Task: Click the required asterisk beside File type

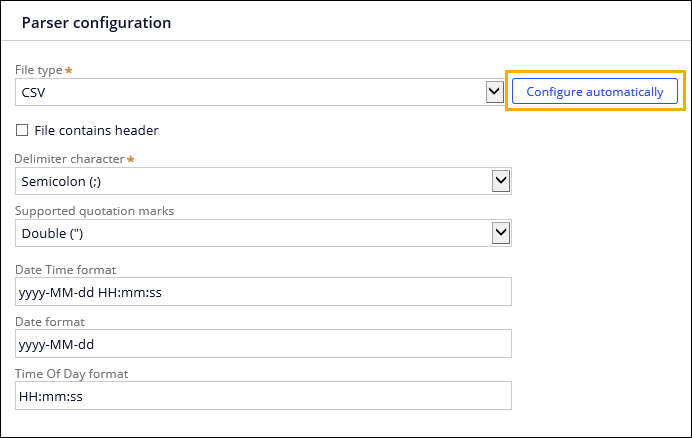Action: [69, 71]
